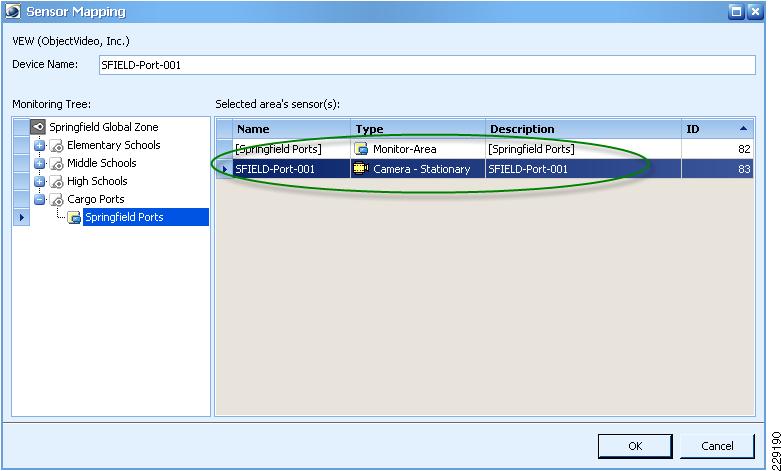Click the Springfield Ports monitor-area icon in tree
This screenshot has width=781, height=471.
pos(74,218)
